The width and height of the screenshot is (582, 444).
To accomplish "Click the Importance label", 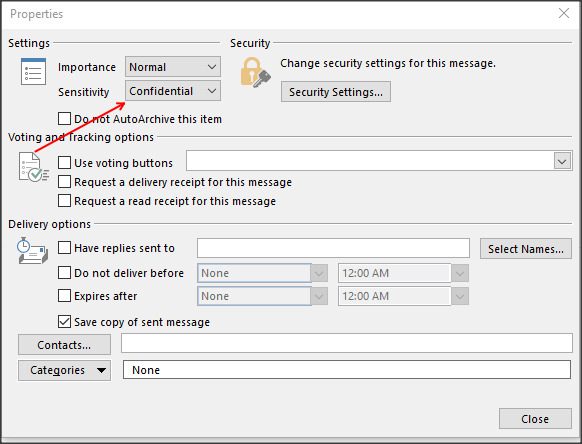I will (87, 67).
